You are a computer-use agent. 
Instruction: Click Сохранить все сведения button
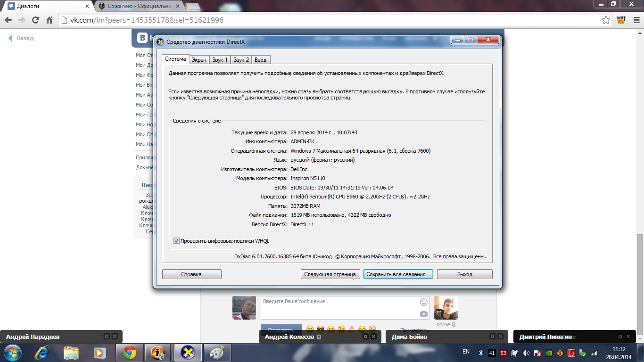click(398, 274)
